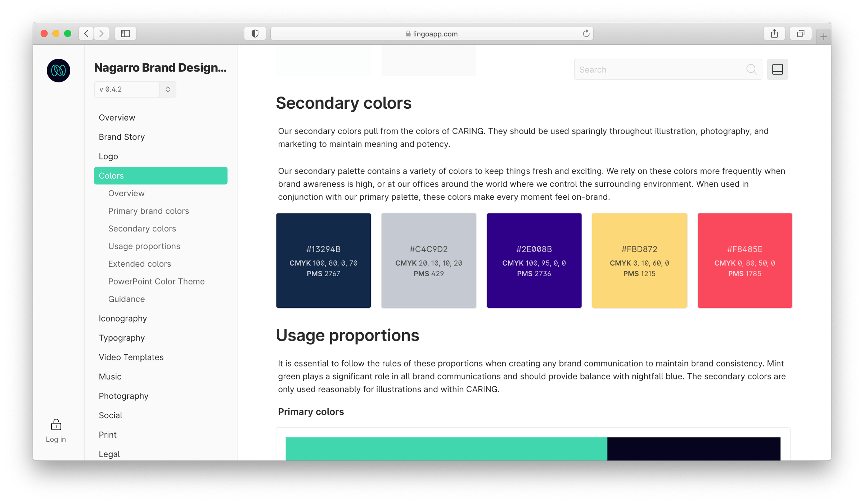Viewport: 864px width, 504px height.
Task: Click the unlocked padlock icon above Log in
Action: (56, 425)
